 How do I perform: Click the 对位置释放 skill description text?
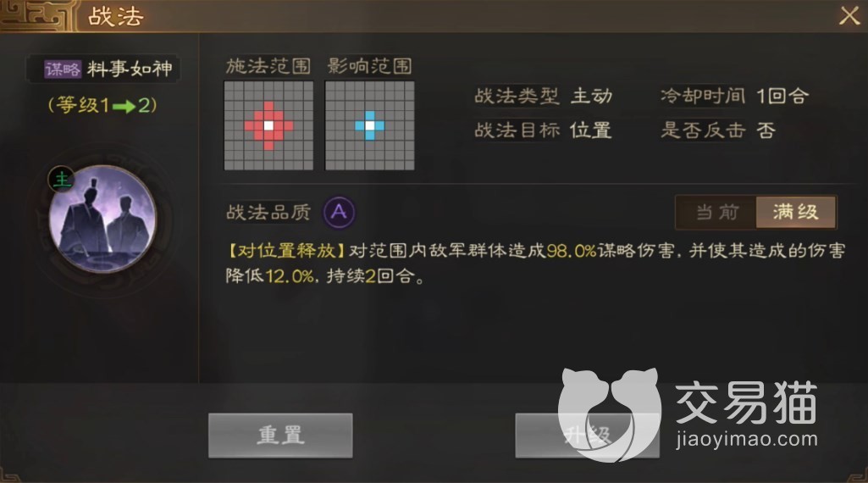535,263
